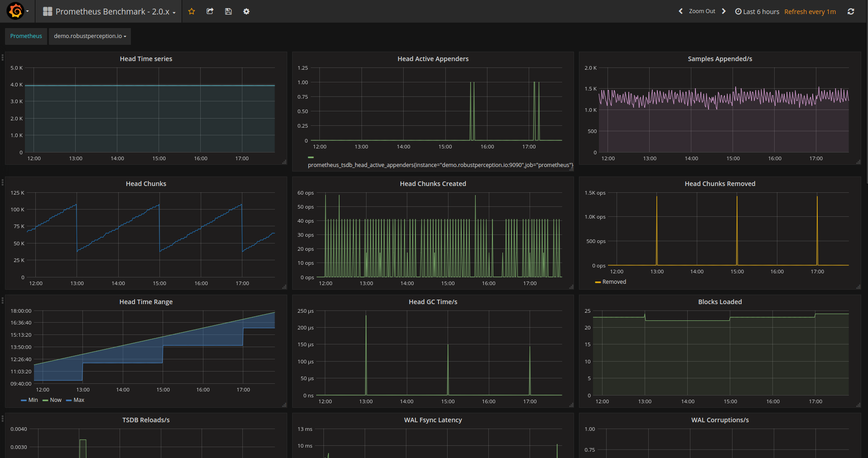Viewport: 868px width, 458px height.
Task: Star this dashboard as favorite
Action: [x=192, y=11]
